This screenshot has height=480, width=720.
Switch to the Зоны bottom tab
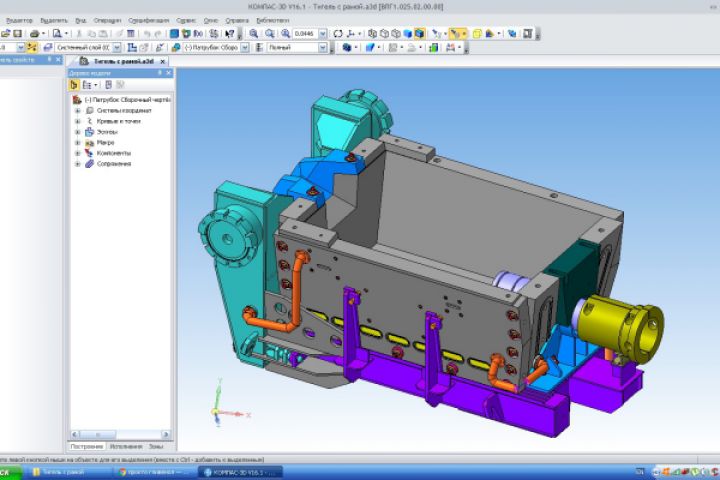[156, 446]
